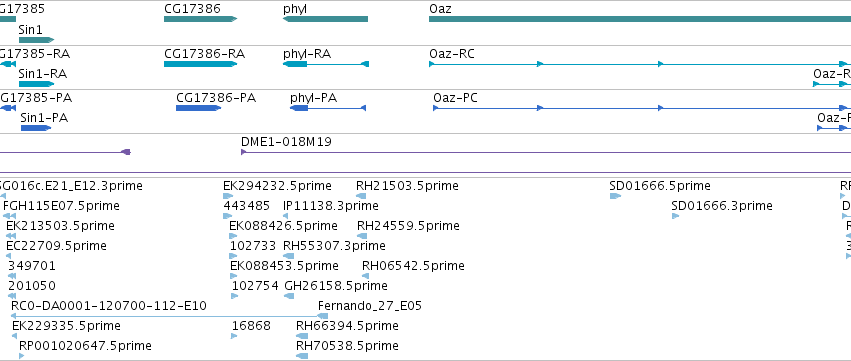
Task: Select the Sin1 gene feature
Action: click(x=36, y=40)
